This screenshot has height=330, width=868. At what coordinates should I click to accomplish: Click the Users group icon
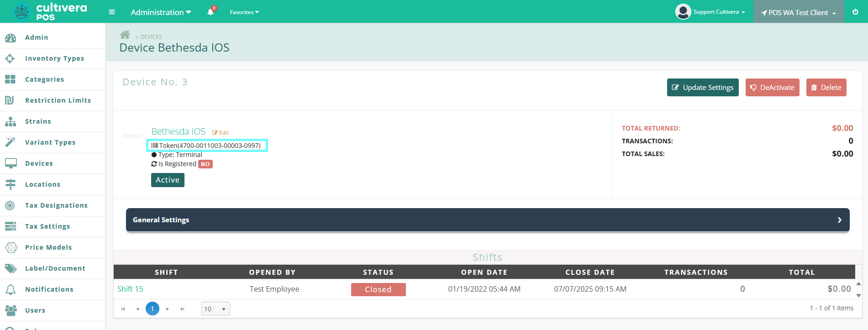point(11,310)
